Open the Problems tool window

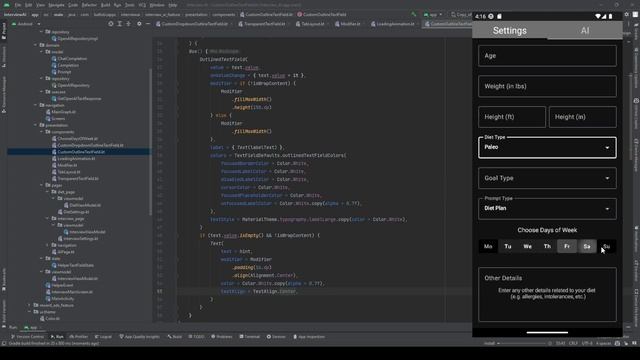pos(222,337)
